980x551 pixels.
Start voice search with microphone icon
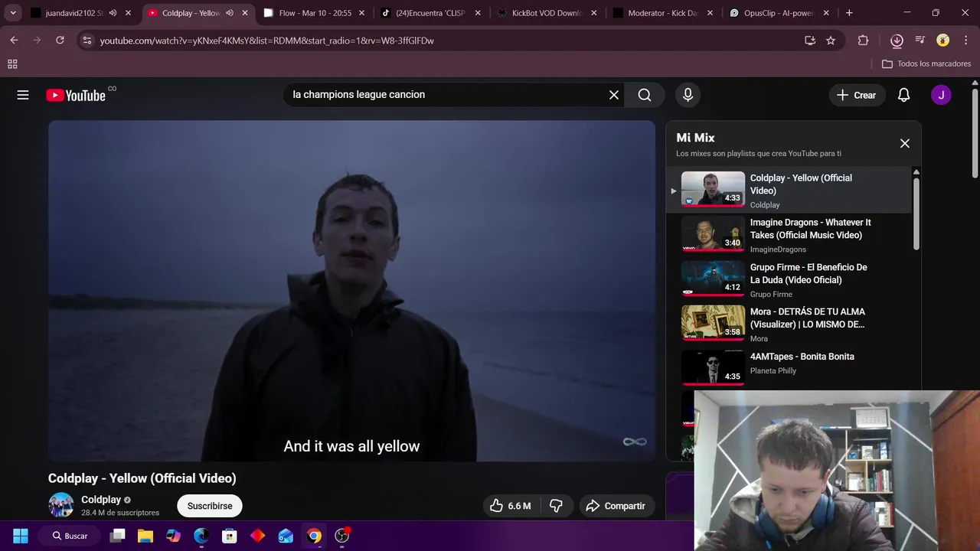[x=688, y=95]
